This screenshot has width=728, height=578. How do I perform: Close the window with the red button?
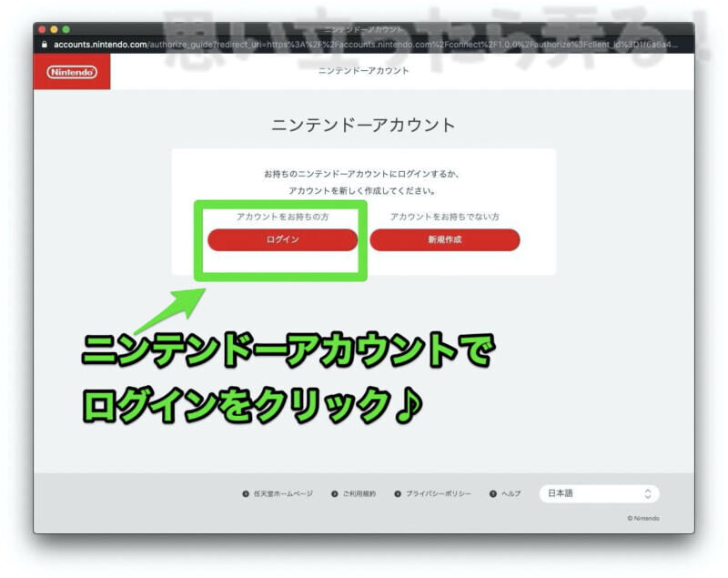42,30
